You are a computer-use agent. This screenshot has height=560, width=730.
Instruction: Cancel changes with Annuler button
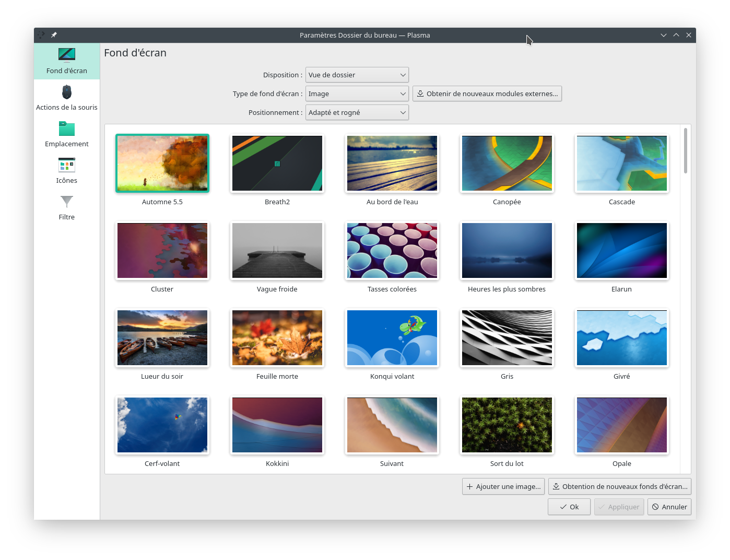[669, 507]
